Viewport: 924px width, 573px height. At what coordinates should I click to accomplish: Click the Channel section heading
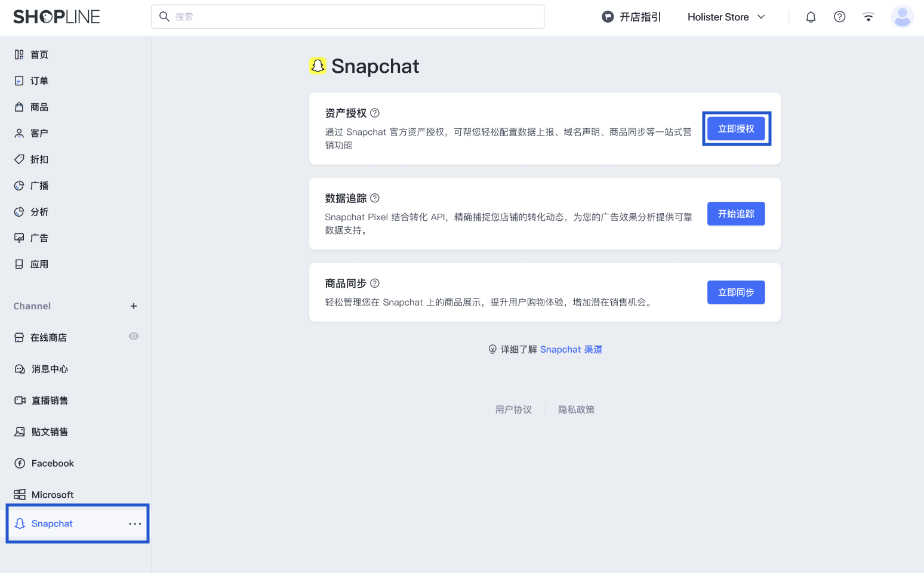point(32,306)
